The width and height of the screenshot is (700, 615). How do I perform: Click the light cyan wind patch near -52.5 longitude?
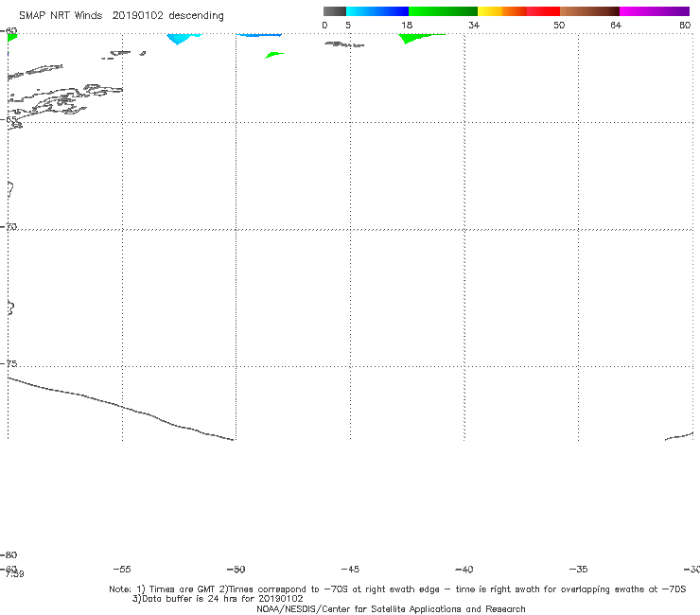[x=180, y=38]
